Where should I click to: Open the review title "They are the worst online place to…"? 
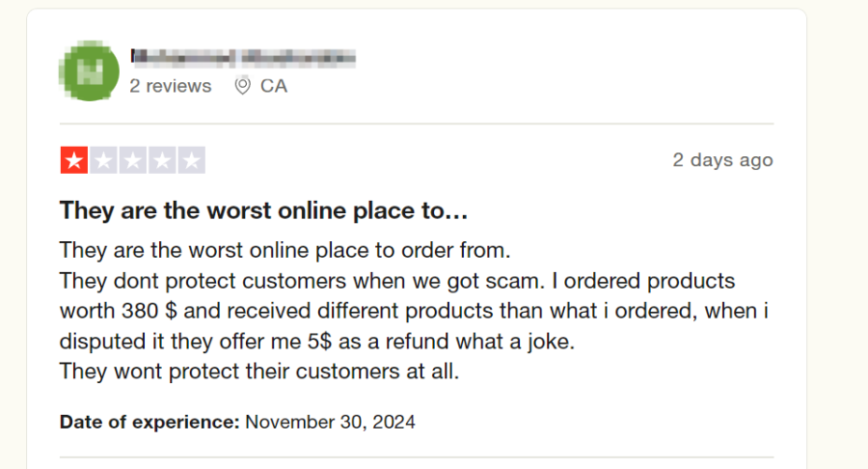point(263,209)
